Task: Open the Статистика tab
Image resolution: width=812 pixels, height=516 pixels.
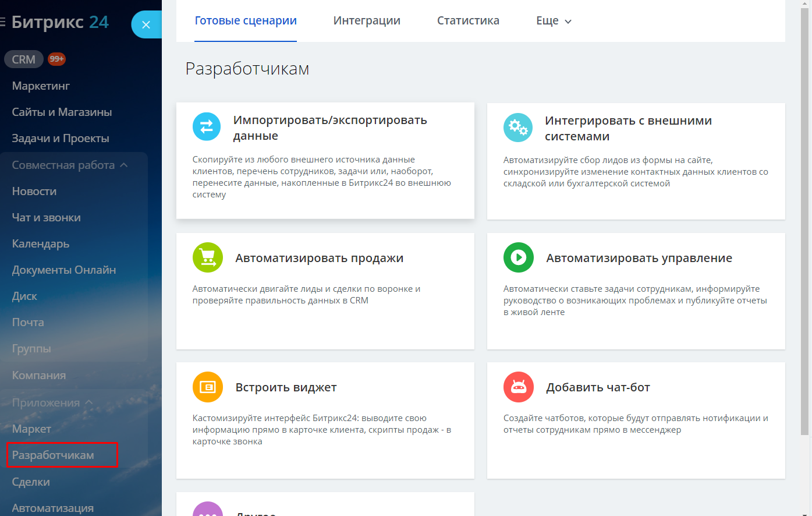Action: pyautogui.click(x=468, y=21)
